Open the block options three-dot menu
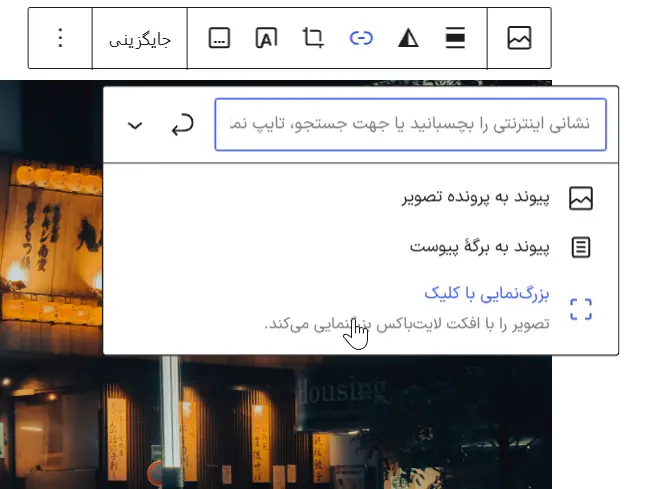This screenshot has height=489, width=662. 60,38
